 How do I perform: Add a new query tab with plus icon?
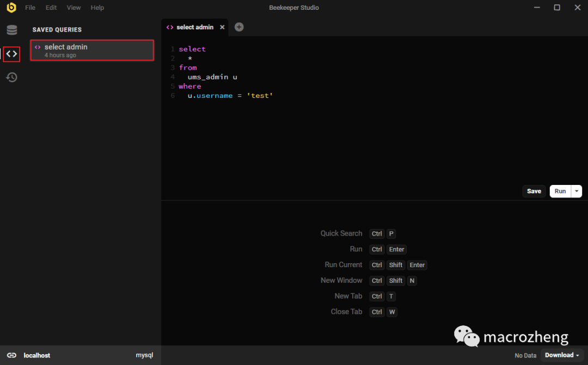pyautogui.click(x=239, y=27)
